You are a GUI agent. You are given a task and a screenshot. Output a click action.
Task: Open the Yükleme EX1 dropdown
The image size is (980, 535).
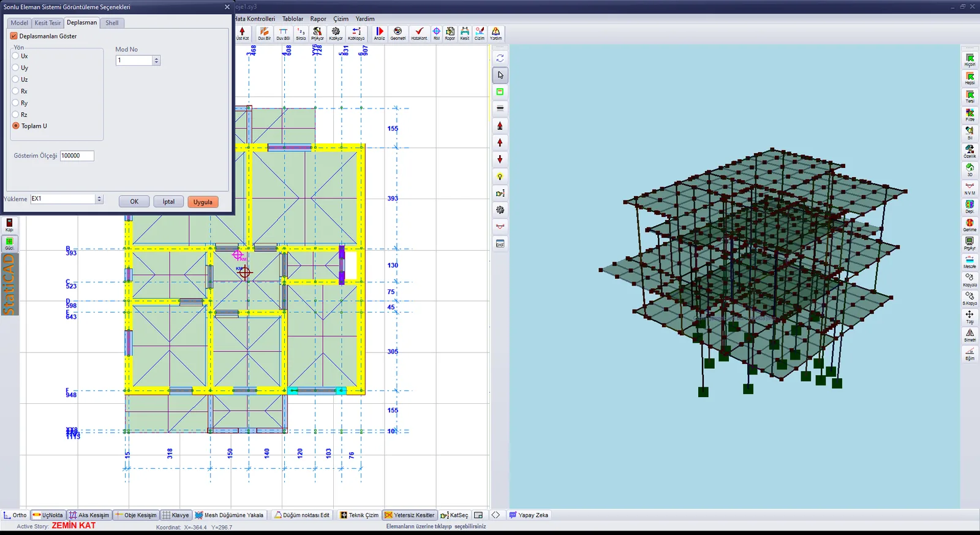(67, 199)
